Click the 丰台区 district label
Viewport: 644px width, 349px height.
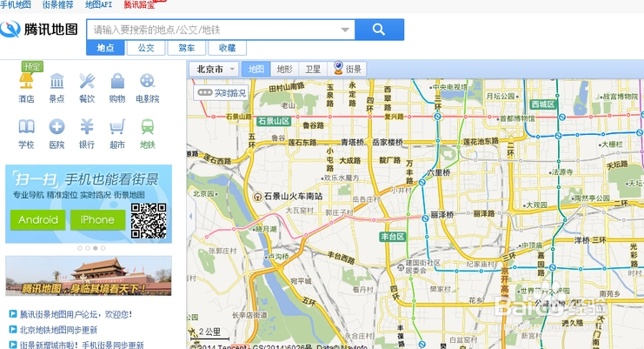pyautogui.click(x=393, y=237)
